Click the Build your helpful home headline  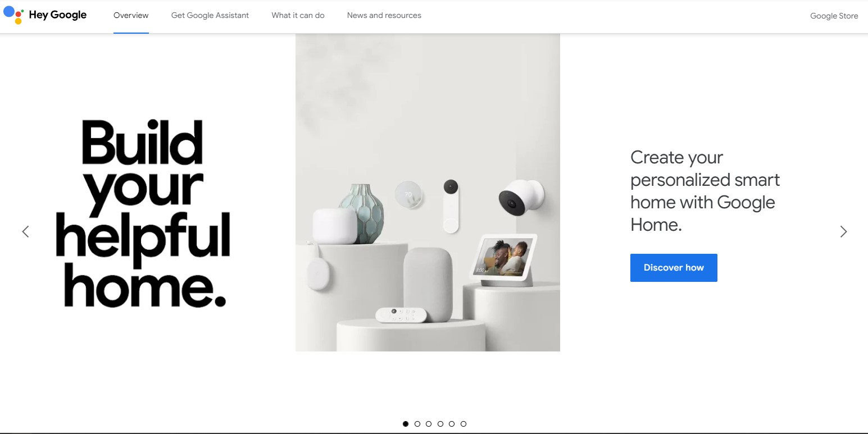coord(143,213)
